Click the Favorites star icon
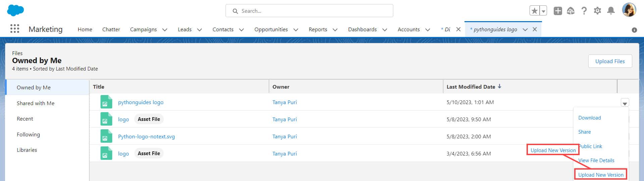This screenshot has width=644, height=181. [534, 11]
